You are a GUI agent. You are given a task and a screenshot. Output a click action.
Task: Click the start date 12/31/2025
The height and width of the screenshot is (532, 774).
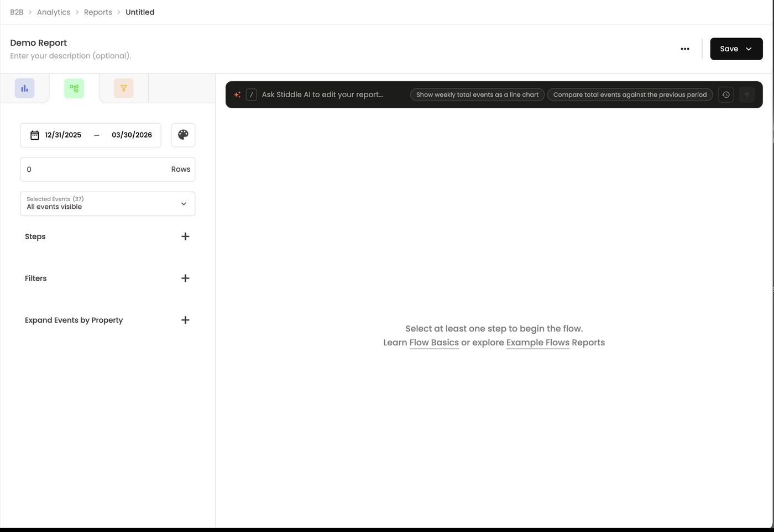coord(63,135)
